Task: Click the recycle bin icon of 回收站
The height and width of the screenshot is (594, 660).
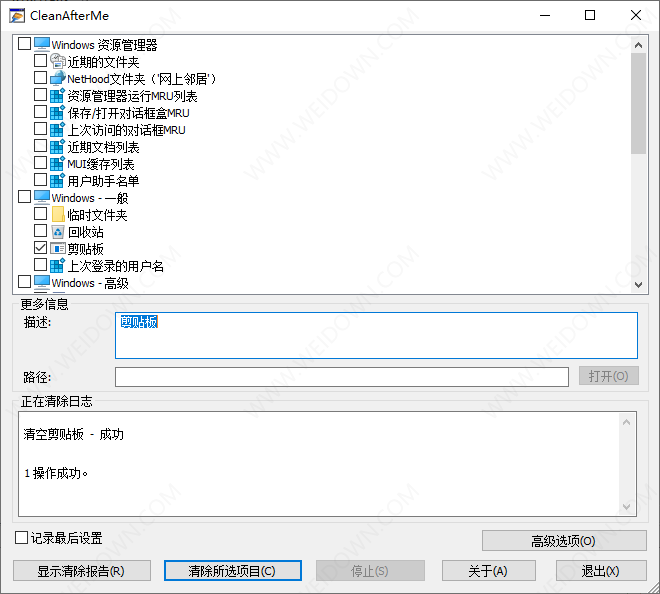Action: 58,232
